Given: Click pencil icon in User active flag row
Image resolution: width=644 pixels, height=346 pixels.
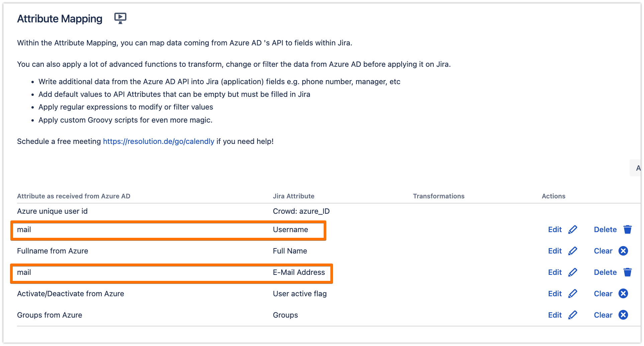Looking at the screenshot, I should [573, 294].
